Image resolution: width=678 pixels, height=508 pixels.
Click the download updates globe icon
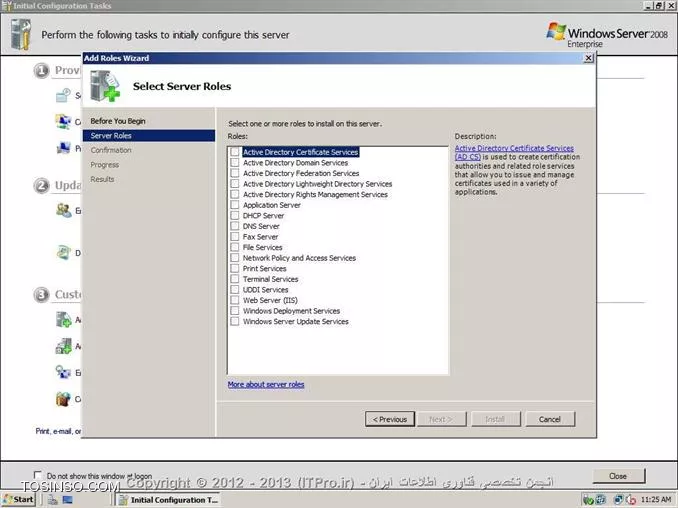(63, 252)
